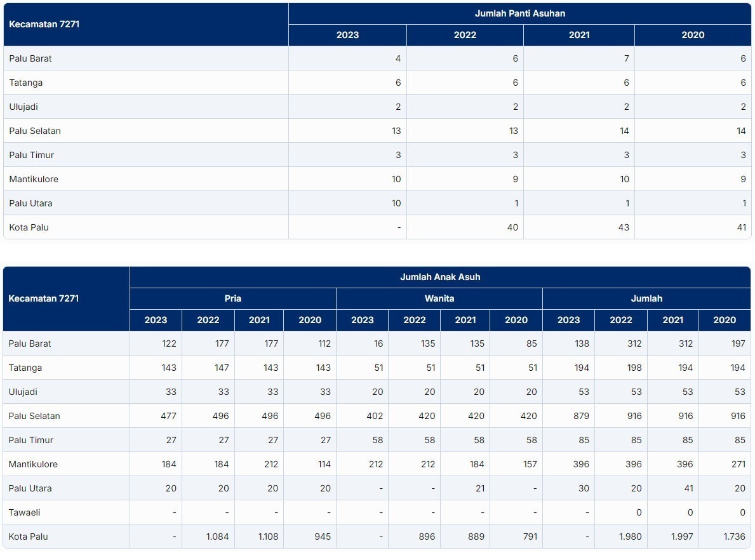The image size is (755, 560).
Task: Click the Palu Barat Pria 2020 value "112"
Action: point(324,343)
